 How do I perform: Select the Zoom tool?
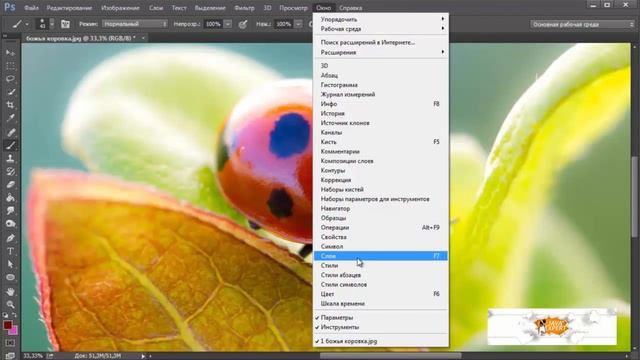[x=10, y=304]
